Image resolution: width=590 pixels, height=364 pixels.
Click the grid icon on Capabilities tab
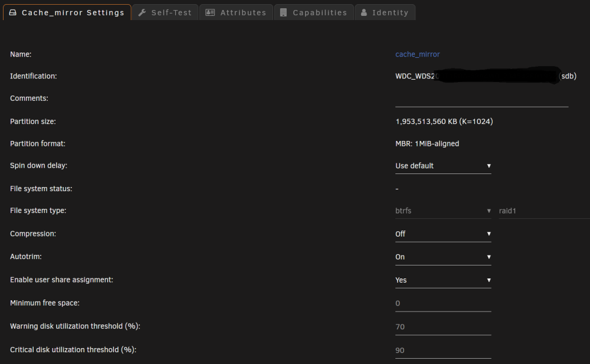283,12
